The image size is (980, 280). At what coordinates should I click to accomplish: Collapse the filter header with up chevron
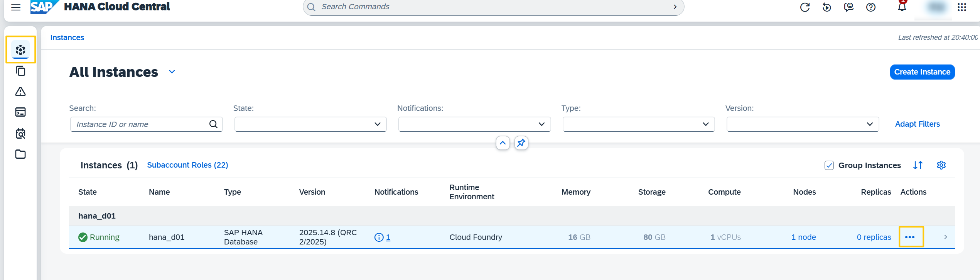503,143
